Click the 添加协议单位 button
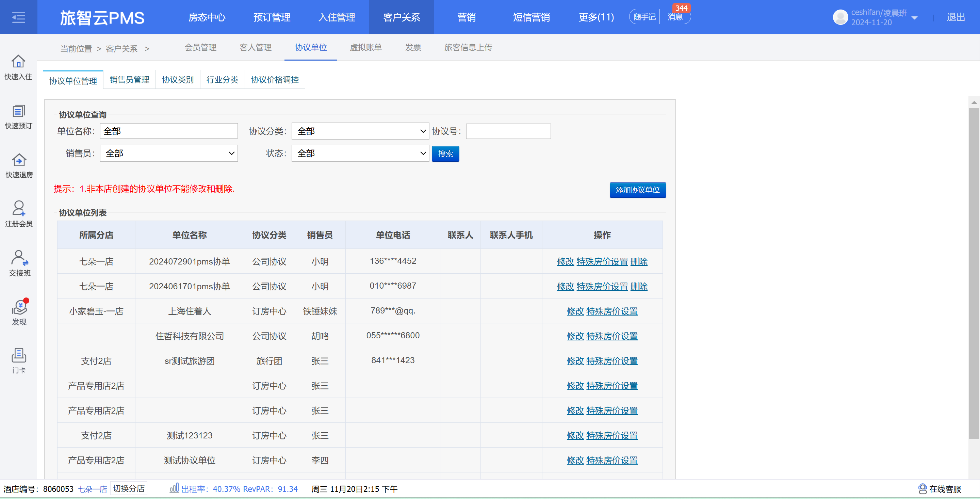Image resolution: width=980 pixels, height=499 pixels. tap(637, 190)
